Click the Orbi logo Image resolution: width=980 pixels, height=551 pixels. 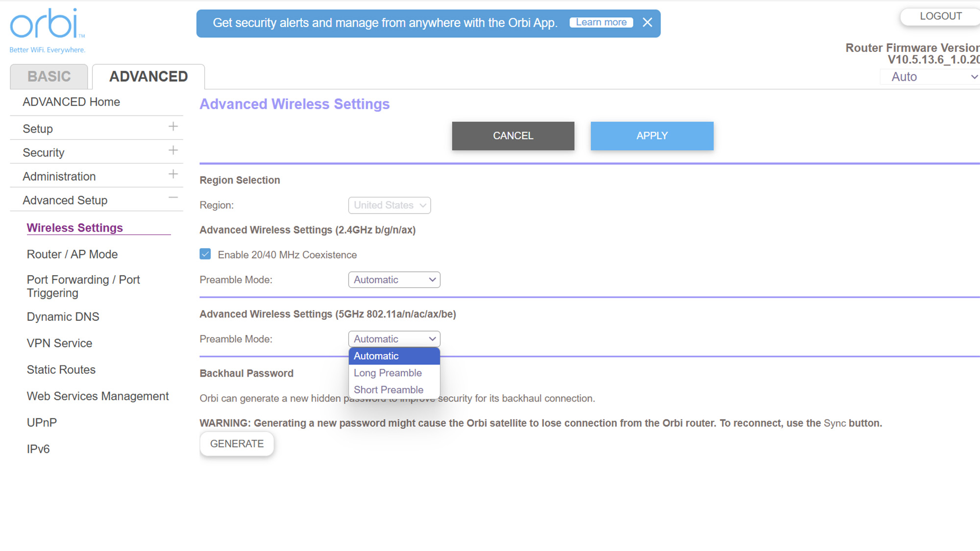point(47,24)
